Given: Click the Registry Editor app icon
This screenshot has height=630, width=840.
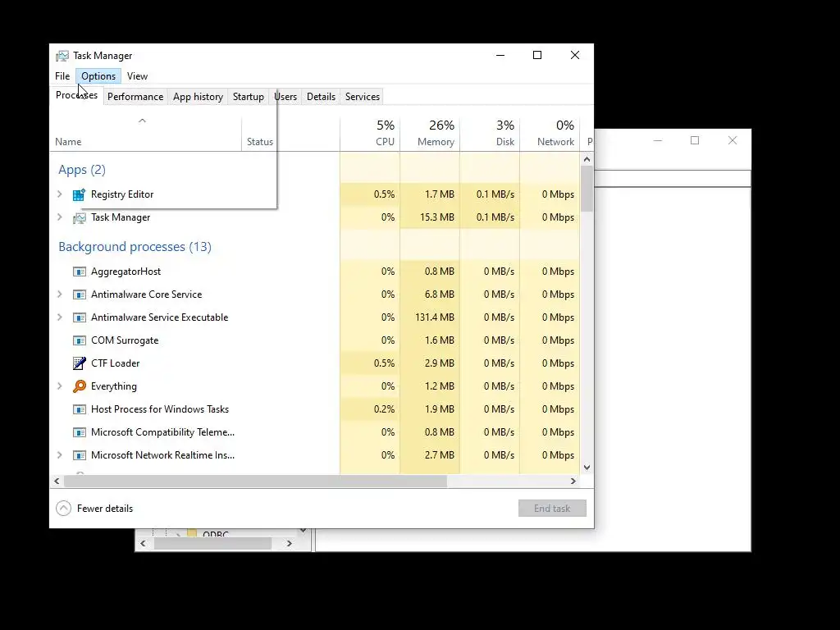Looking at the screenshot, I should coord(80,194).
